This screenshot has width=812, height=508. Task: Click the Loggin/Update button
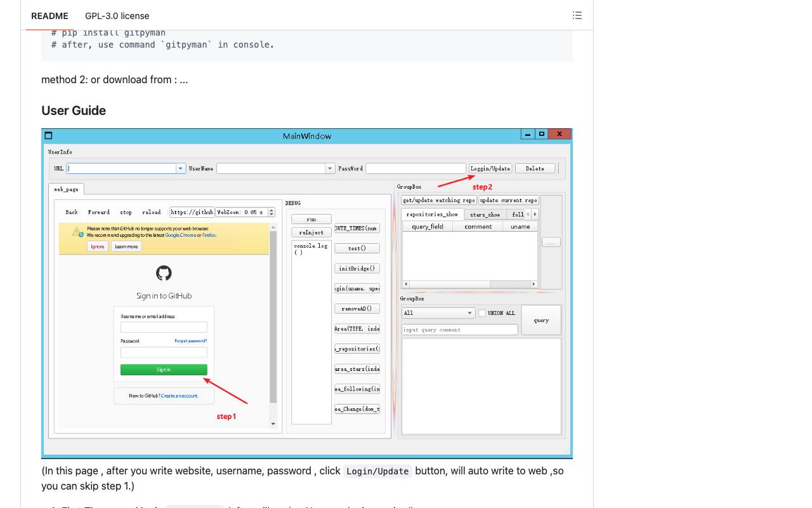(x=490, y=168)
